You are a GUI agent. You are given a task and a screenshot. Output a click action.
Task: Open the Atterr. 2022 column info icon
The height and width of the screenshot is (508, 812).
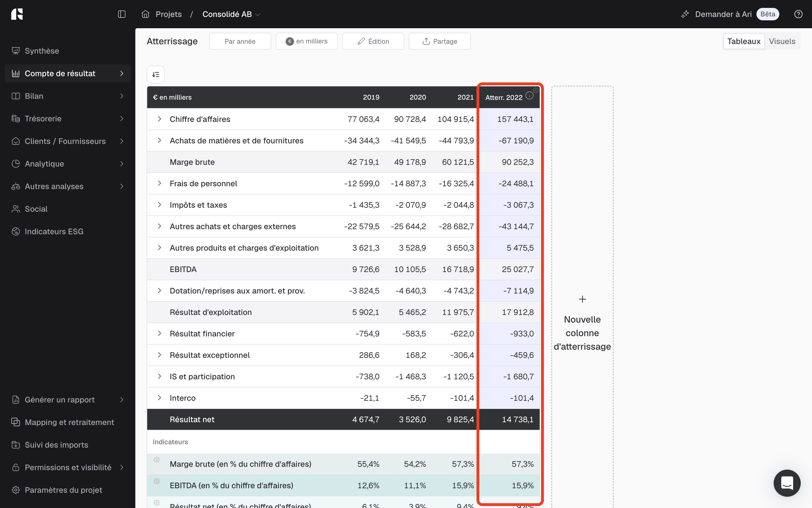click(x=529, y=96)
